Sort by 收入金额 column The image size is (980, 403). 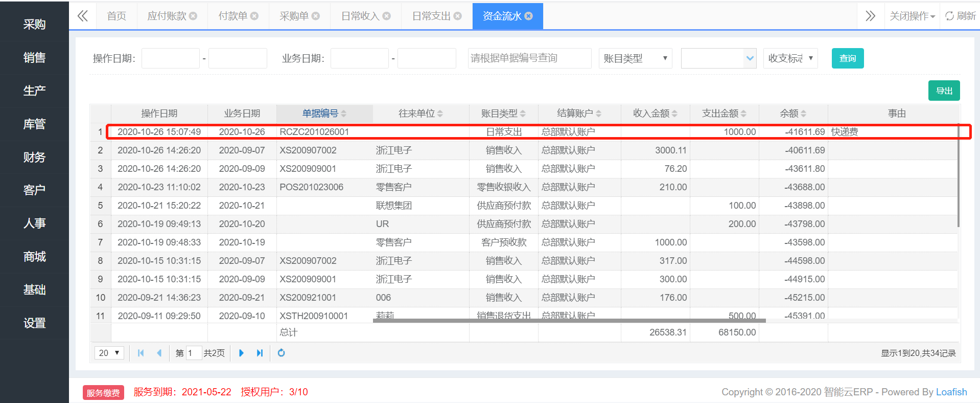(656, 114)
